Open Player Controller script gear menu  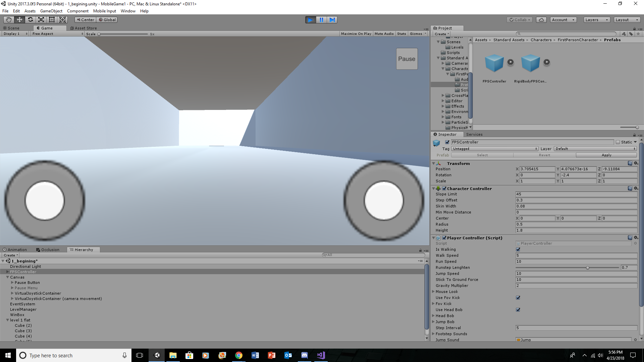tap(636, 238)
